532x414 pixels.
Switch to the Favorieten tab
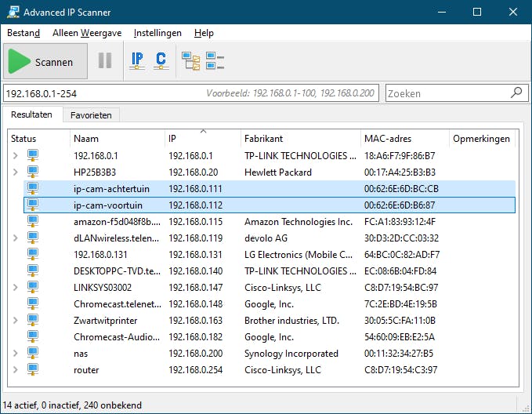pyautogui.click(x=91, y=115)
